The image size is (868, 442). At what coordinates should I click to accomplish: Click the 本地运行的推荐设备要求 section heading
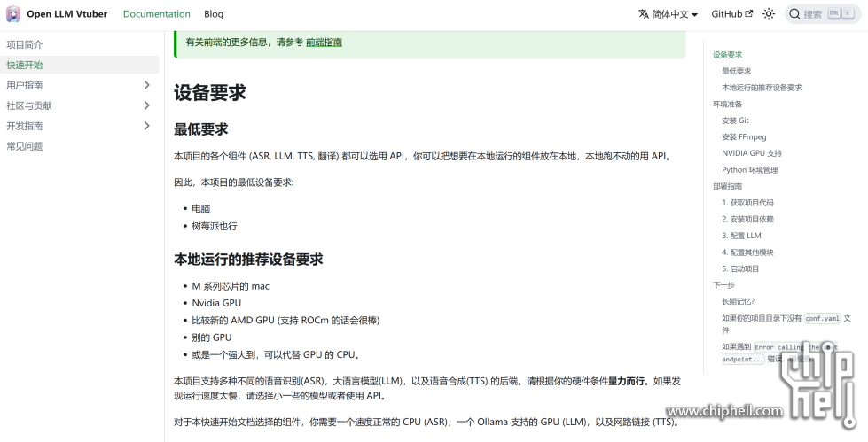tap(248, 260)
